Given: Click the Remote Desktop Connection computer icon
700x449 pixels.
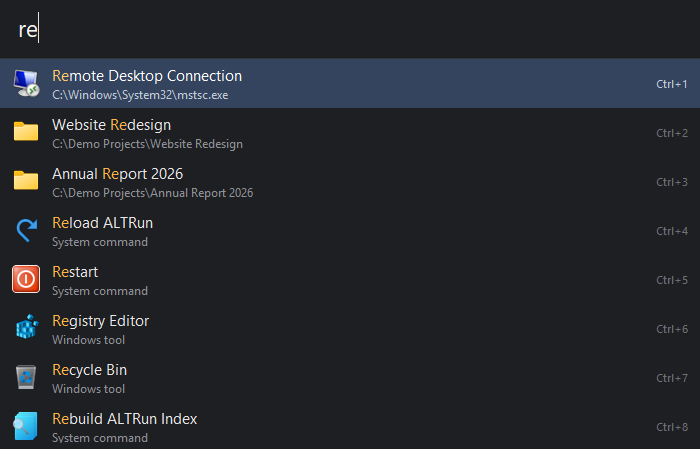Looking at the screenshot, I should coord(26,83).
